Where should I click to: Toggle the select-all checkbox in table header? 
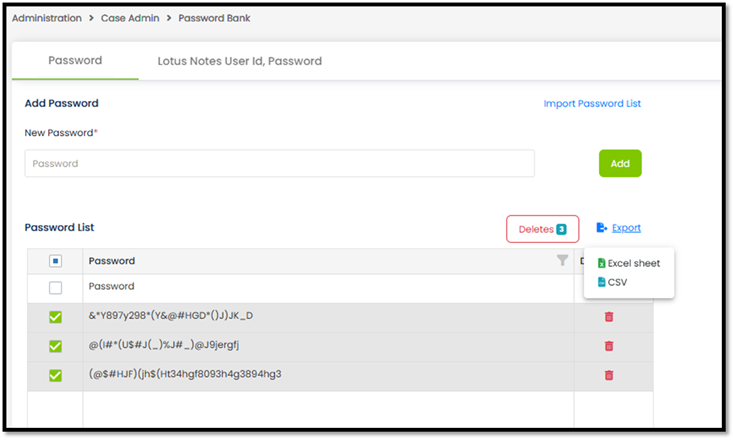point(55,261)
